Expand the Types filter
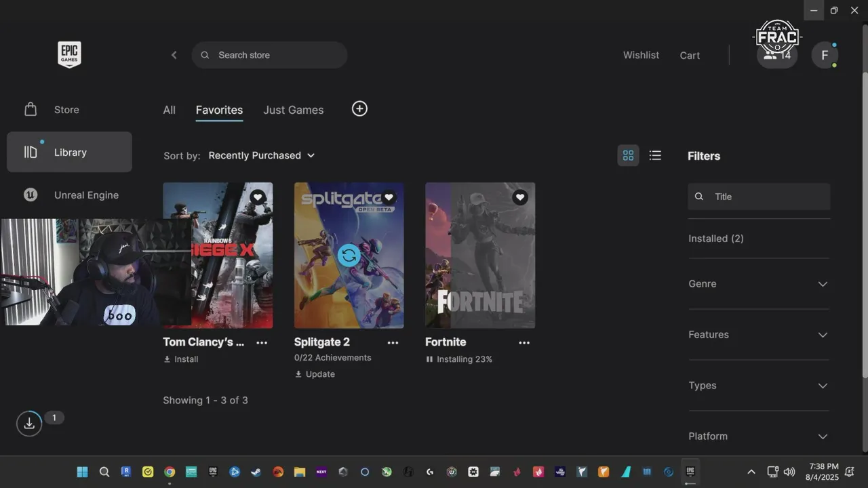This screenshot has height=488, width=868. click(759, 386)
